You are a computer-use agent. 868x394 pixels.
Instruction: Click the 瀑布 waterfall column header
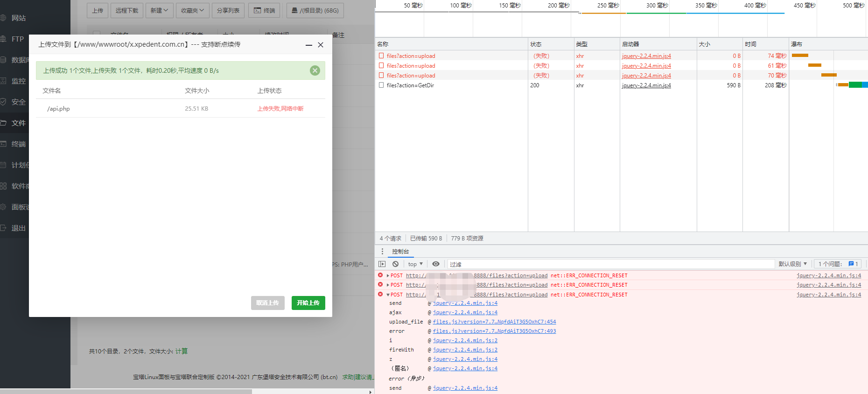point(828,44)
